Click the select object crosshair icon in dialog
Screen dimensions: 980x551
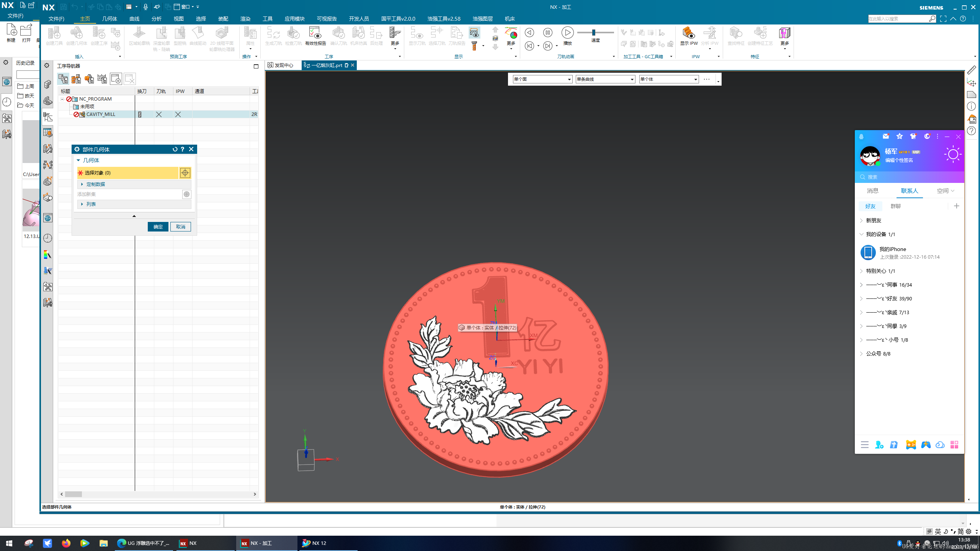(185, 173)
